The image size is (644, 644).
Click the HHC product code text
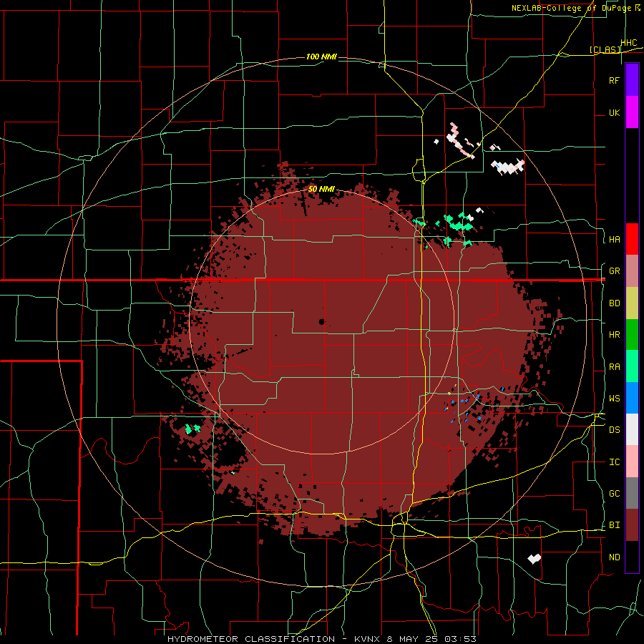click(x=629, y=43)
